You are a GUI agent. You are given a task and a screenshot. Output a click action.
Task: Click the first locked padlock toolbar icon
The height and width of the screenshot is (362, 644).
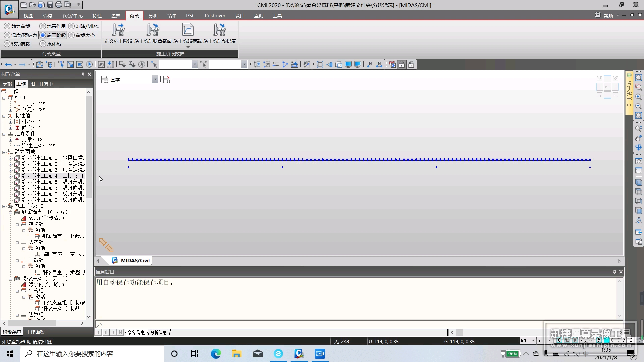point(402,64)
